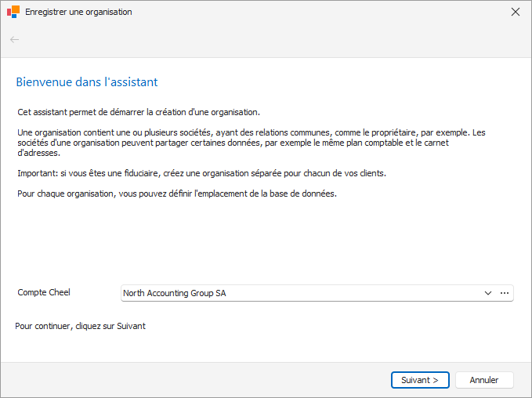The image size is (532, 398).
Task: Continue with the Suivant button
Action: pyautogui.click(x=420, y=380)
